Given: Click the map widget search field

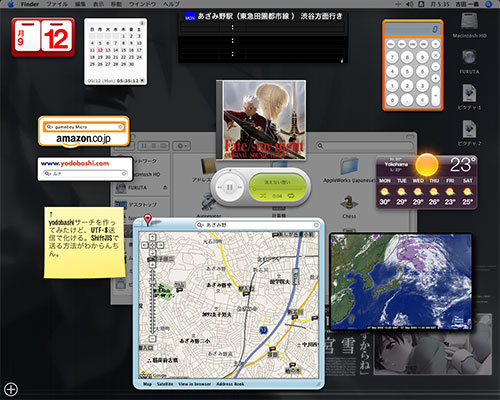Looking at the screenshot, I should tap(258, 225).
